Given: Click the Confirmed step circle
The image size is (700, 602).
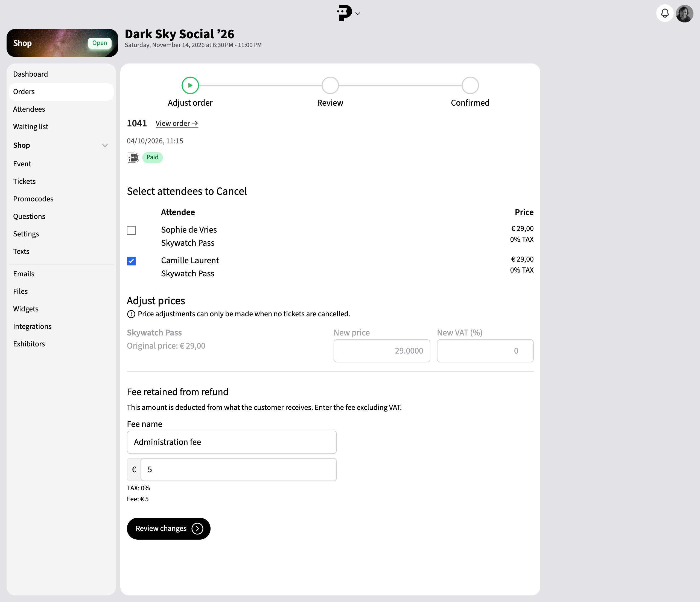Looking at the screenshot, I should [470, 85].
